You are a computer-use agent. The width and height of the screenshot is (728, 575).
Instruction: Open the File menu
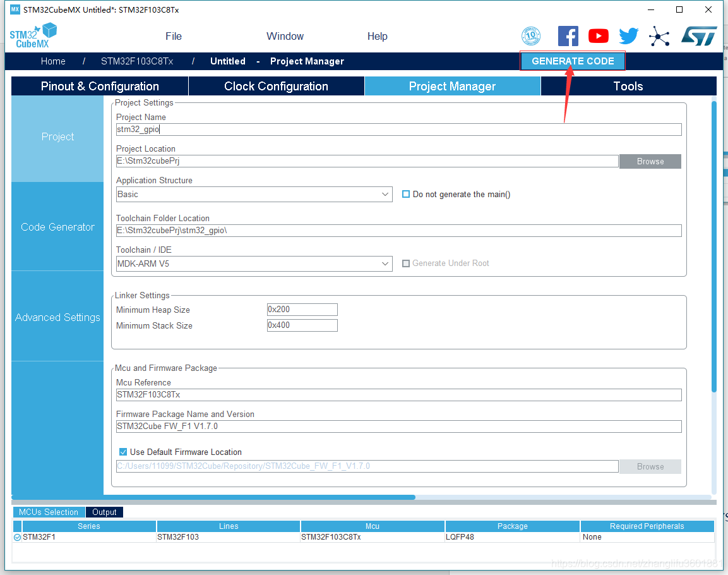click(174, 36)
